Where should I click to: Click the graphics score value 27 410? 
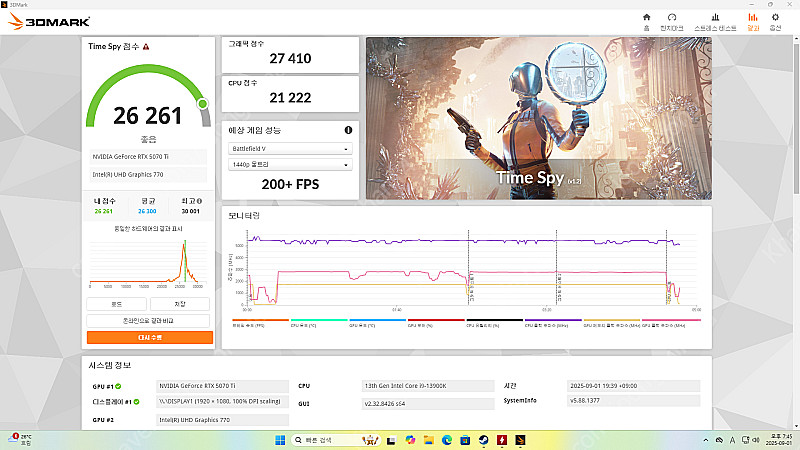[x=290, y=59]
